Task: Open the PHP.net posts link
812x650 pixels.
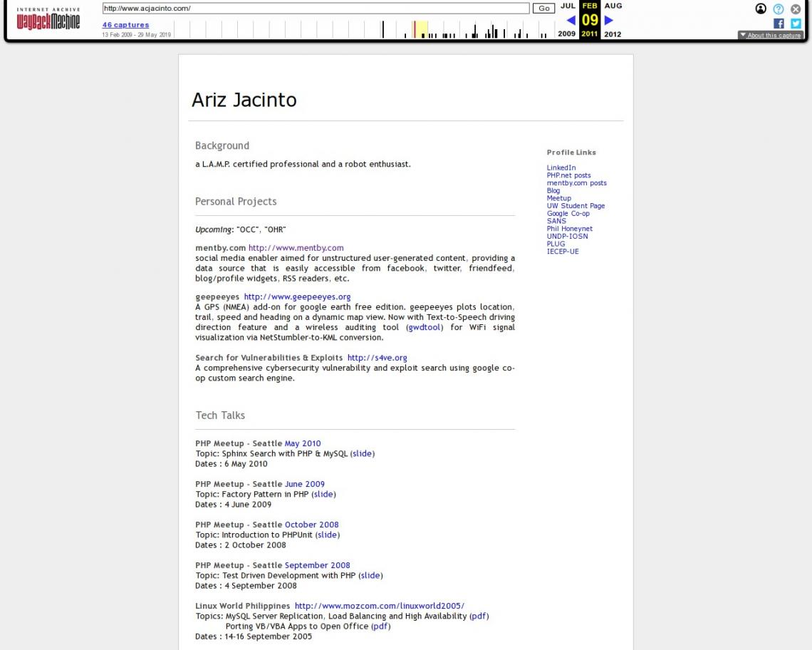Action: click(568, 175)
